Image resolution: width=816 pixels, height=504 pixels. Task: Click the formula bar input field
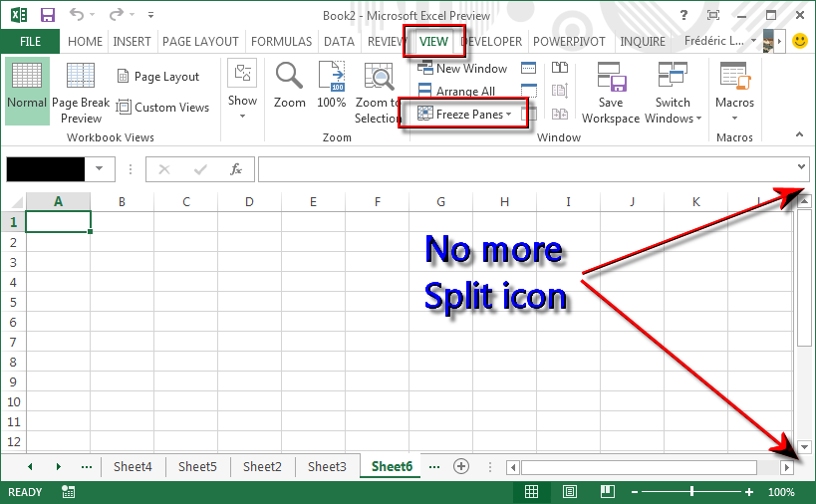click(x=526, y=169)
